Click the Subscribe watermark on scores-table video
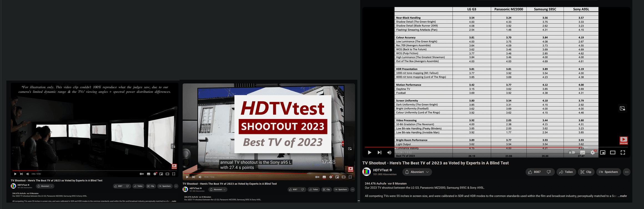The image size is (644, 209). pyautogui.click(x=624, y=140)
